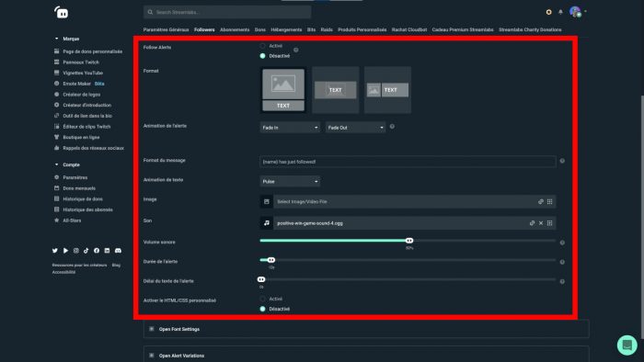The height and width of the screenshot is (362, 644).
Task: Click the image file picker icon
Action: 267,202
